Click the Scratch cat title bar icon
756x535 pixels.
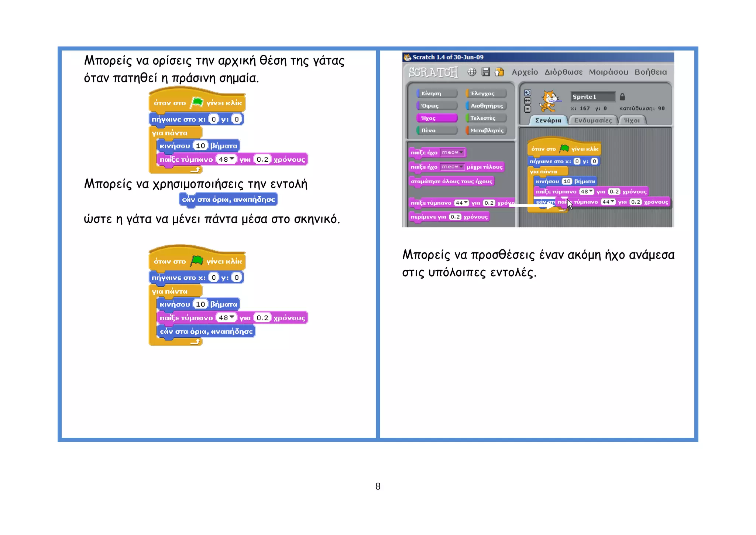[x=408, y=57]
